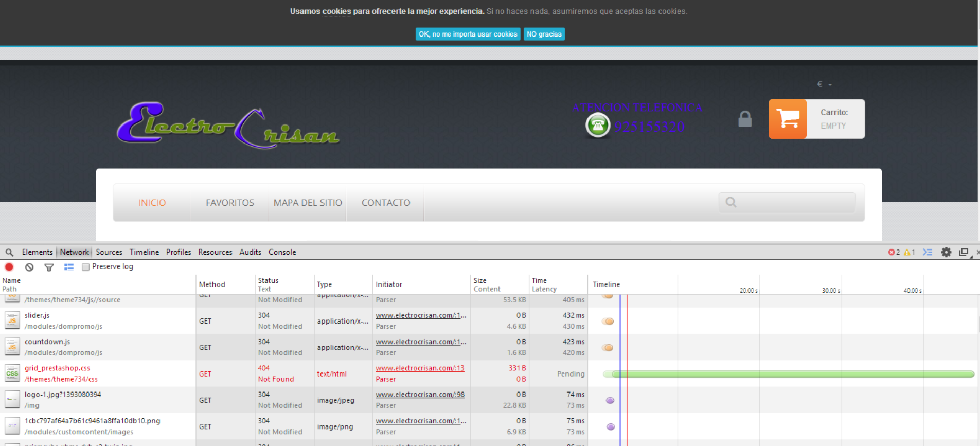The image size is (980, 446).
Task: Click the JS file icon for slider.js
Action: (x=12, y=320)
